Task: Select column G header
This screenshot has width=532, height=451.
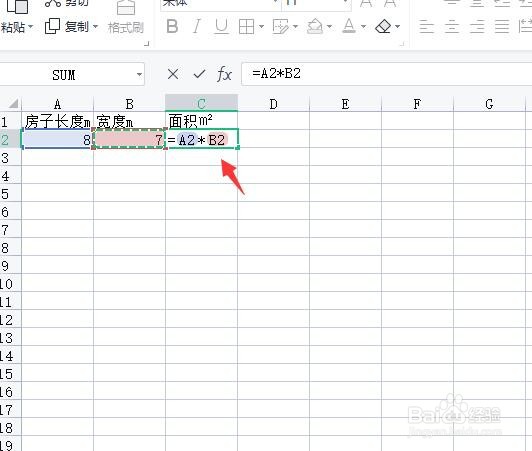Action: (489, 104)
